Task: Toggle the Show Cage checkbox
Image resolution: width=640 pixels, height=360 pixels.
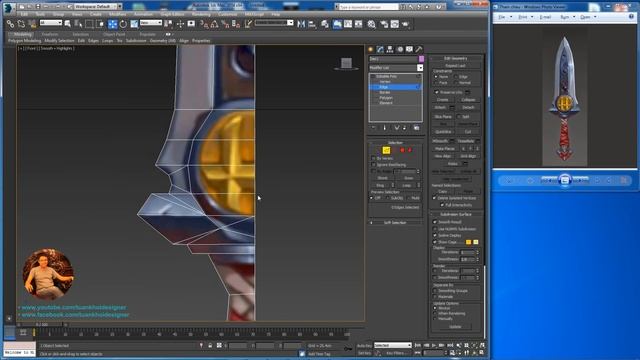Action: click(x=435, y=242)
